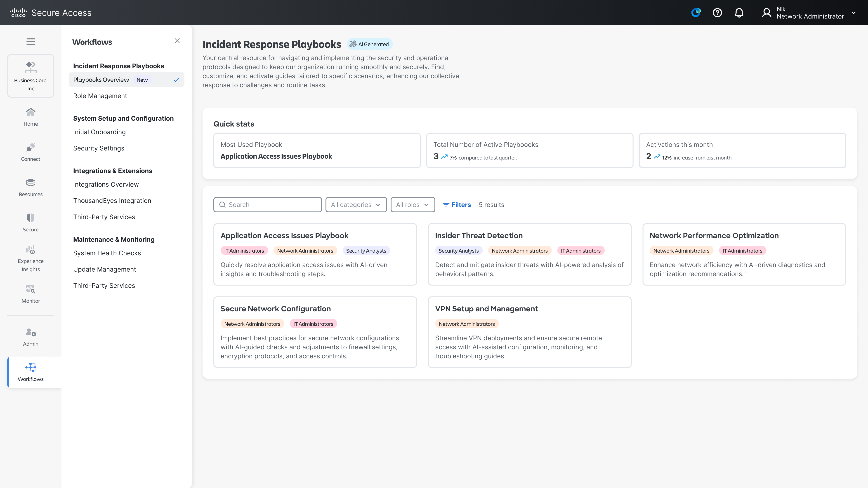Select Role Management menu item
The image size is (868, 488).
100,96
